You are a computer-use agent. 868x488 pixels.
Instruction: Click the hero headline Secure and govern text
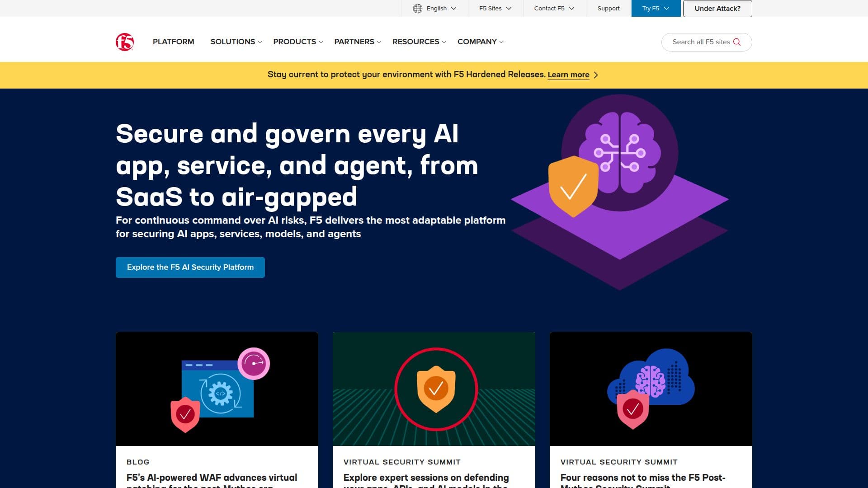click(297, 165)
